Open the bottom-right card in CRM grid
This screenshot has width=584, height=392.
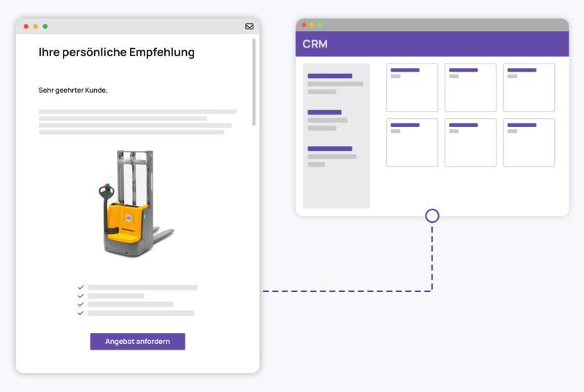[x=529, y=142]
